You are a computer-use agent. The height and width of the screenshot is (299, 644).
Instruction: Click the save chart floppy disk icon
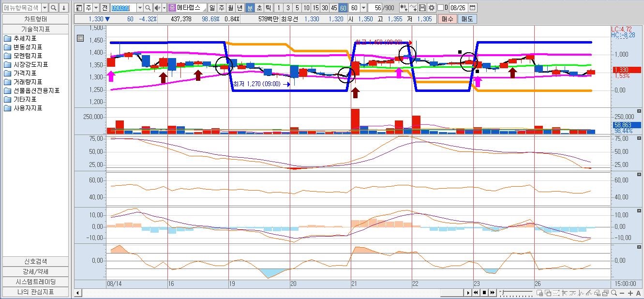coord(422,8)
